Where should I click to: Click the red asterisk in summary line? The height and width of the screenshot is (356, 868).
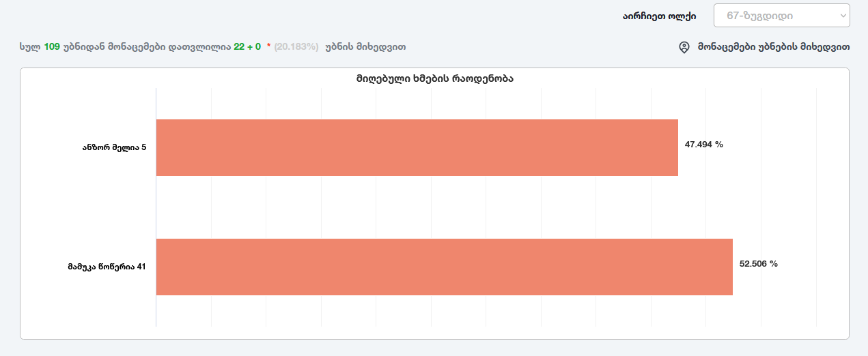point(269,47)
